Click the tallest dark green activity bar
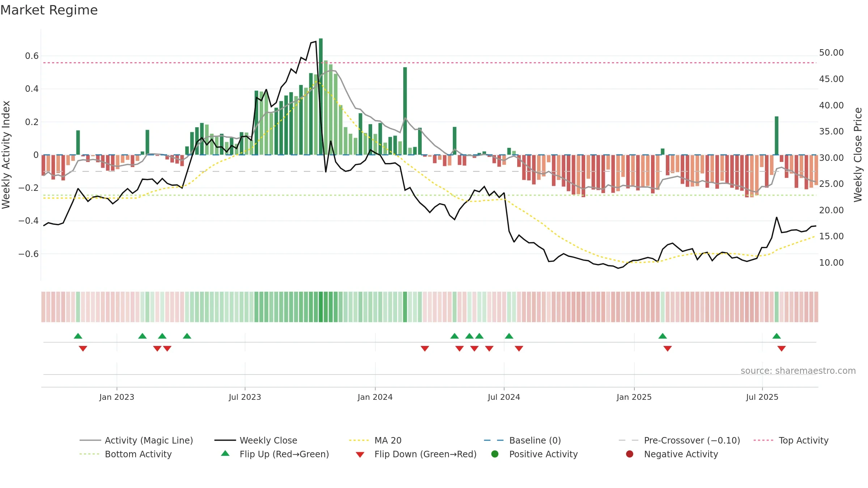 [x=321, y=97]
